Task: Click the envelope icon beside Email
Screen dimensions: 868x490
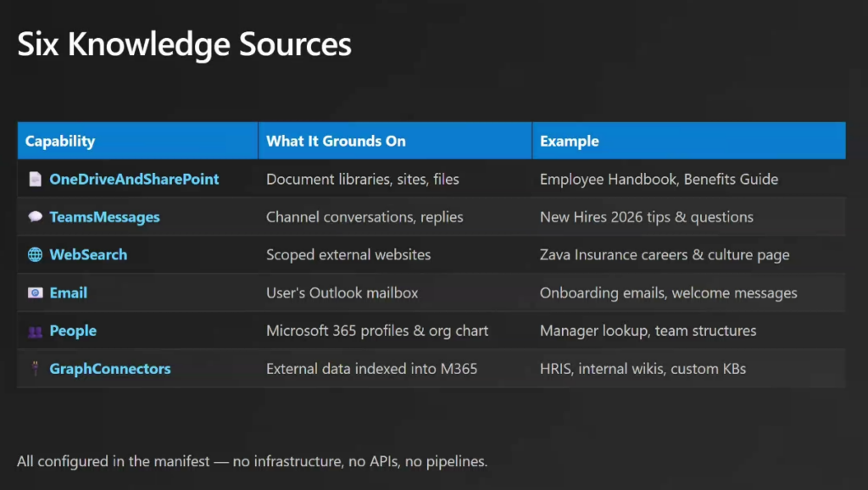Action: [35, 293]
